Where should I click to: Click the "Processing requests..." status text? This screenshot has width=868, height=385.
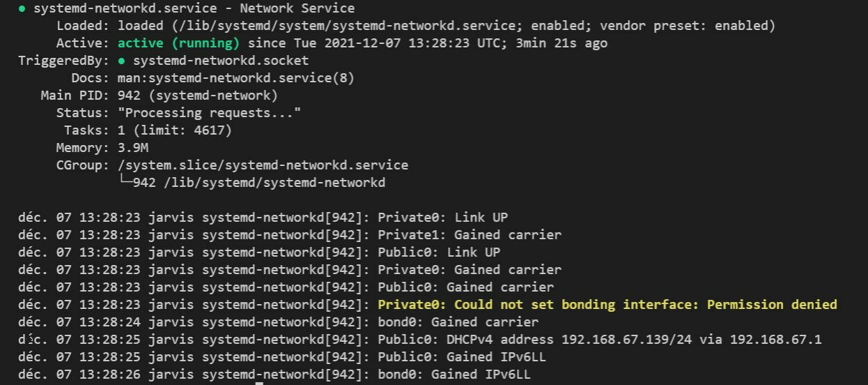pyautogui.click(x=209, y=113)
